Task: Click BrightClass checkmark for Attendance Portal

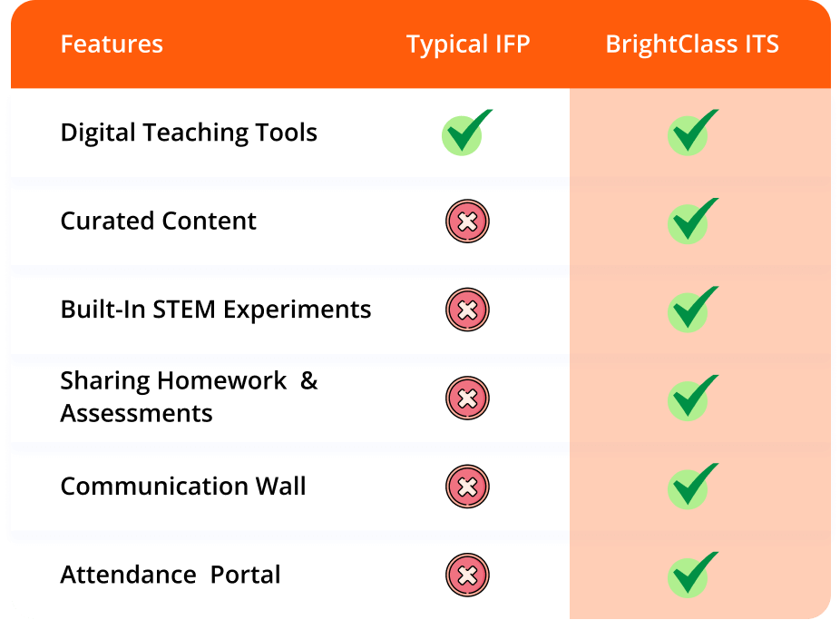Action: (692, 575)
